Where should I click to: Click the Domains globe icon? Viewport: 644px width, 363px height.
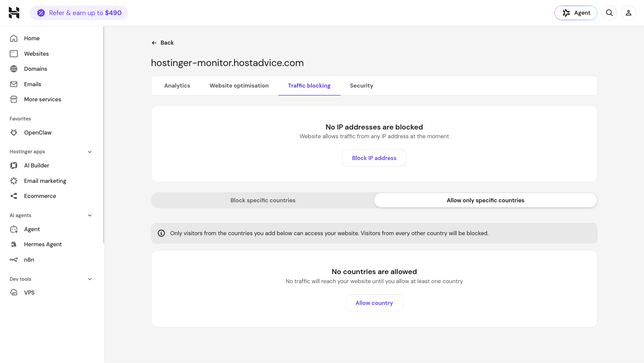coord(14,69)
